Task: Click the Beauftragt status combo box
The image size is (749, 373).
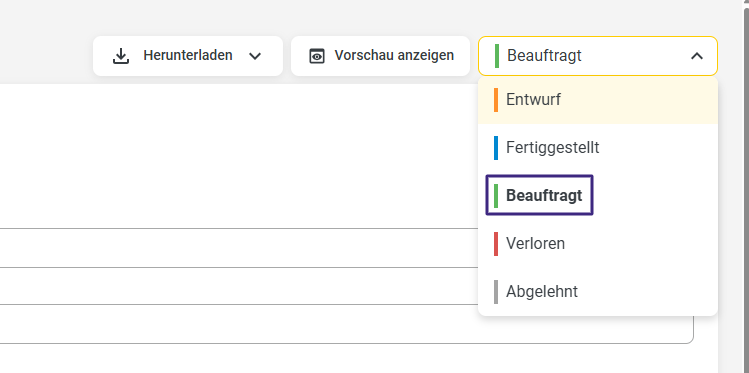Action: click(x=598, y=56)
